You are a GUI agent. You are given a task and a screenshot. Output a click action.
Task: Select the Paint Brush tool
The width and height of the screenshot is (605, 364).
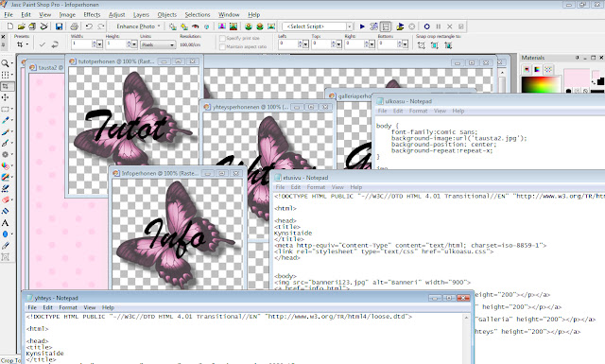[5, 131]
